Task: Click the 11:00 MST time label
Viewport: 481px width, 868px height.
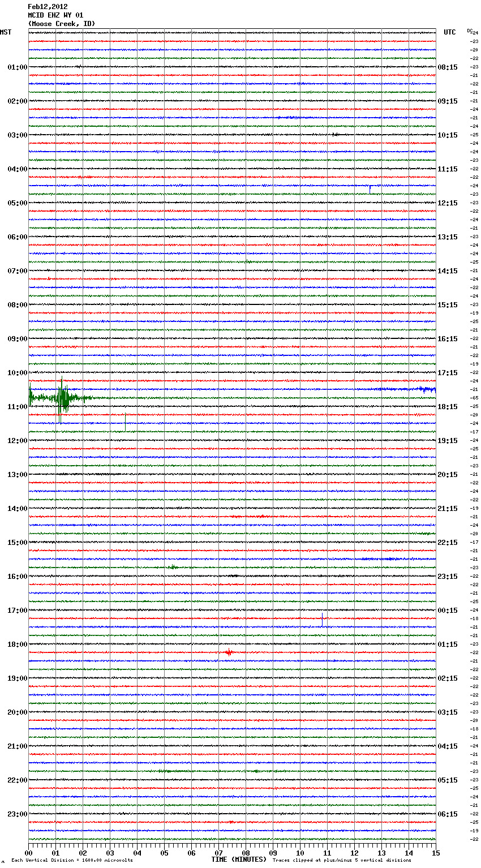Action: pyautogui.click(x=18, y=407)
